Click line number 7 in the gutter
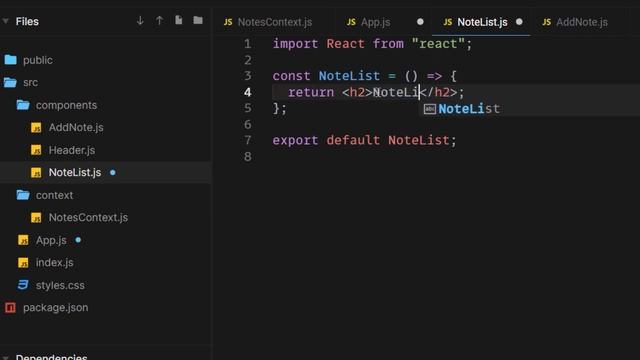Image resolution: width=640 pixels, height=360 pixels. (x=248, y=141)
